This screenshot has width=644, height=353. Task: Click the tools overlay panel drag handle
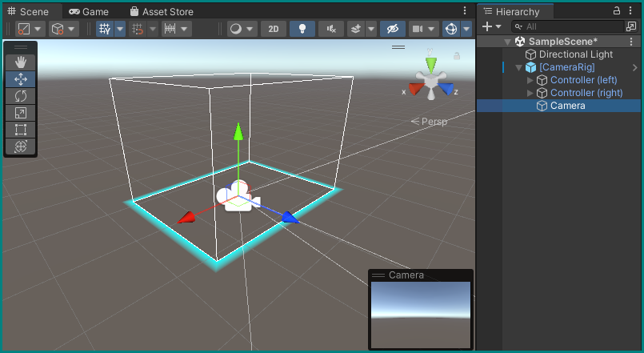coord(21,47)
